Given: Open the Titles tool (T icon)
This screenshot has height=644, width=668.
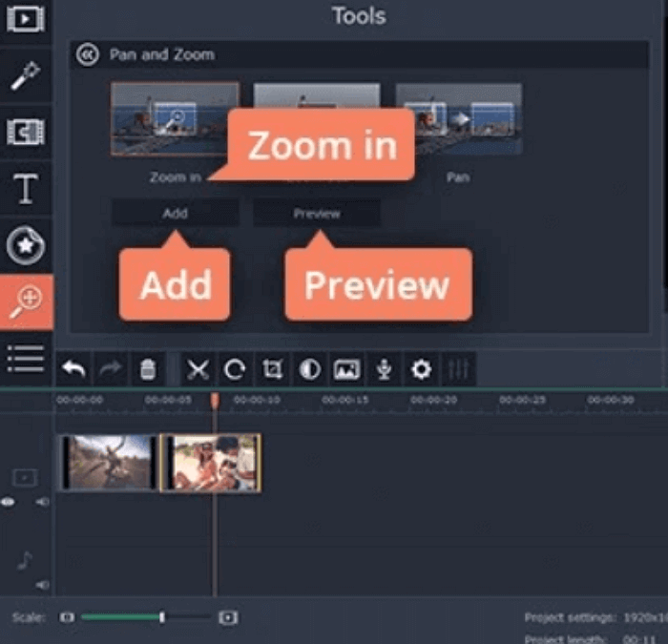Looking at the screenshot, I should point(26,189).
